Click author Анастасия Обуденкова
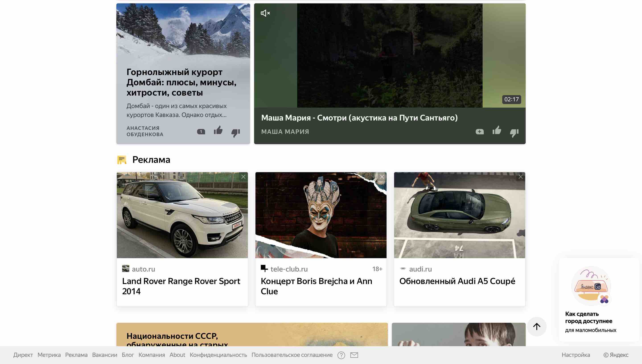Viewport: 642px width, 364px height. (x=145, y=131)
